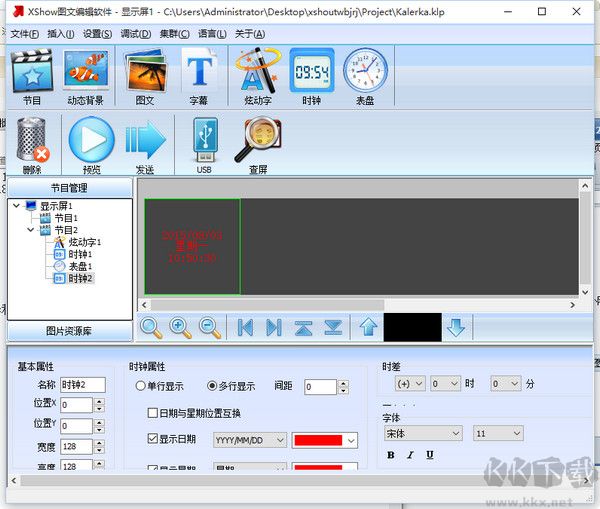Click the USB export icon
Image resolution: width=600 pixels, height=509 pixels.
coord(204,140)
